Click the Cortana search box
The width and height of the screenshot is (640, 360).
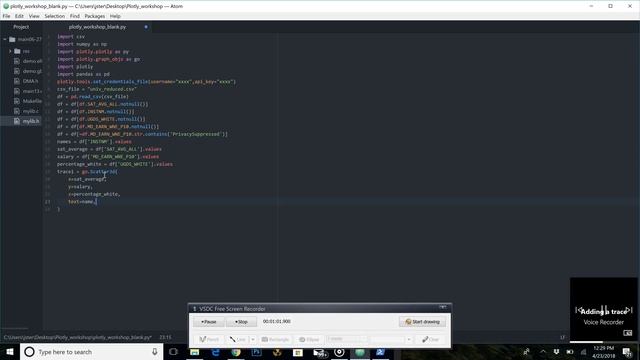(91, 352)
